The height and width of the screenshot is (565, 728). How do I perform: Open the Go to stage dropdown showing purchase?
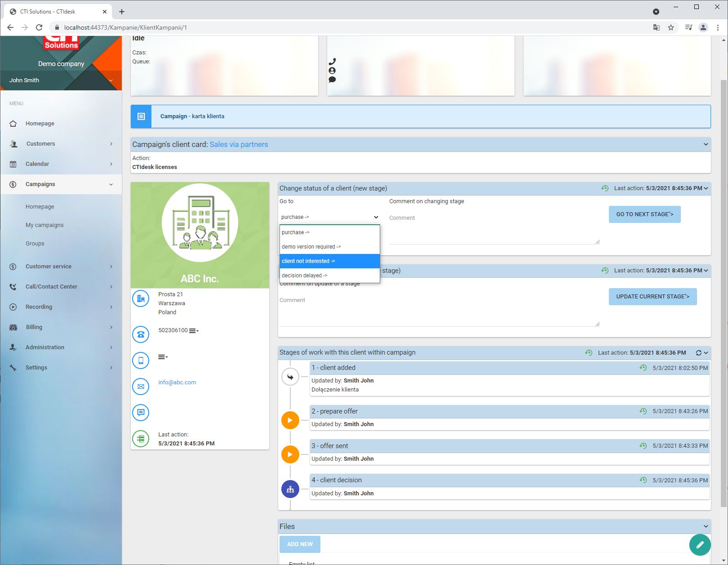click(330, 217)
